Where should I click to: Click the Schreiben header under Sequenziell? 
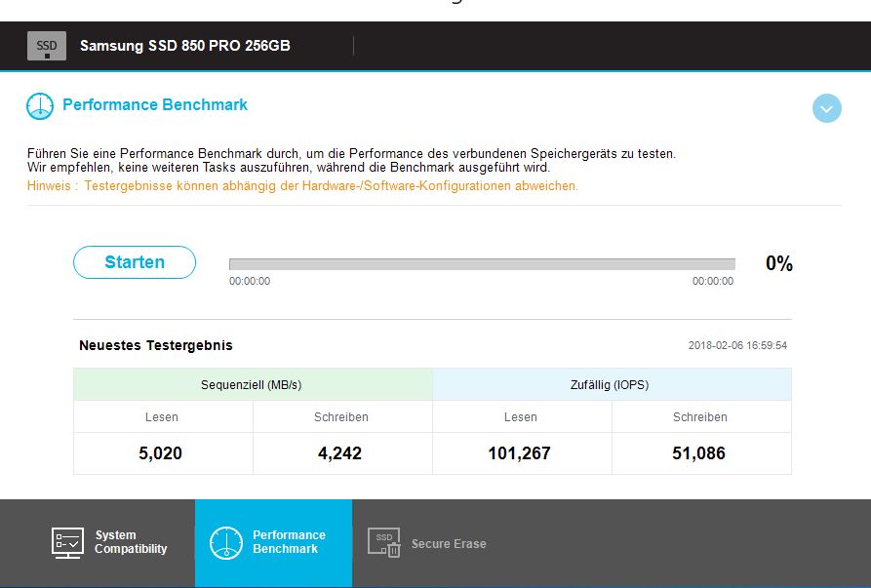(x=341, y=417)
